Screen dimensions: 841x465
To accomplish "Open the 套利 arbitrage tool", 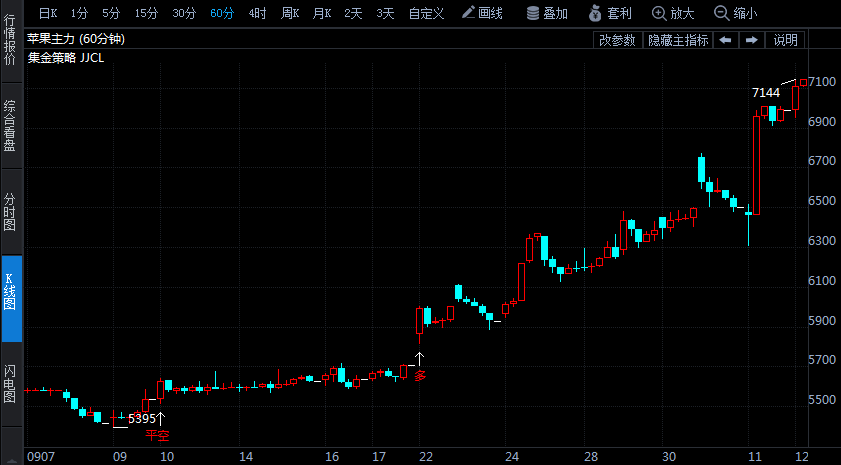I will pos(610,13).
